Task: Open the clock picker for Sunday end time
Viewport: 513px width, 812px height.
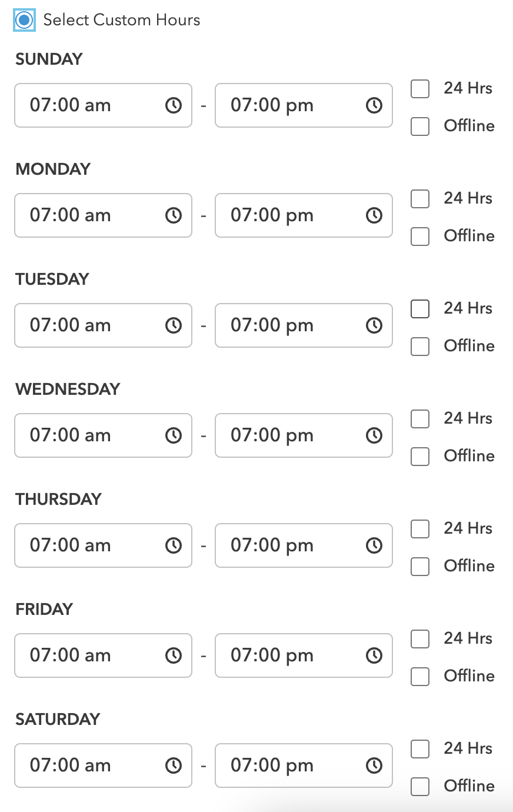Action: coord(374,105)
